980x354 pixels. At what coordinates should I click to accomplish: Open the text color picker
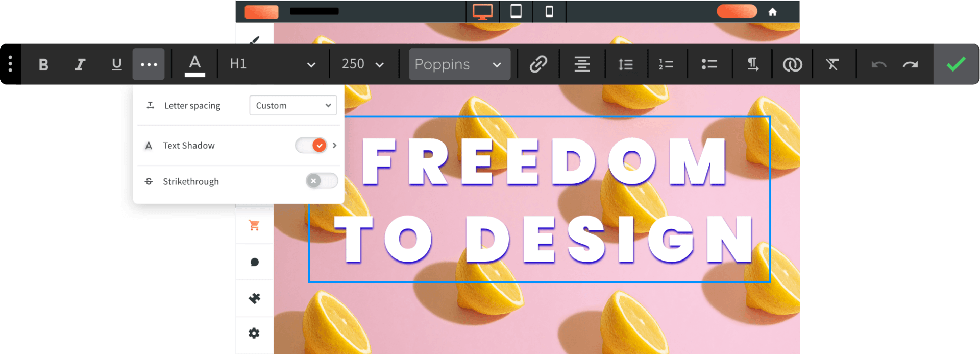(x=194, y=65)
